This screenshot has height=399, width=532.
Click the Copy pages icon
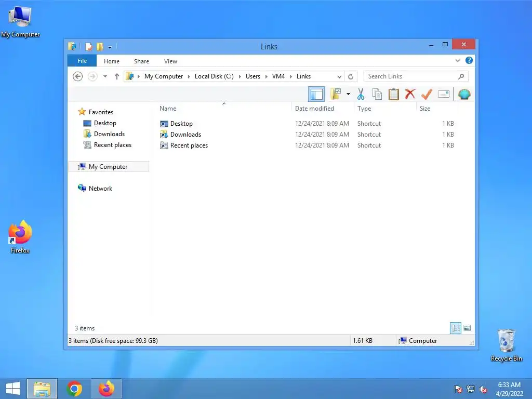377,94
